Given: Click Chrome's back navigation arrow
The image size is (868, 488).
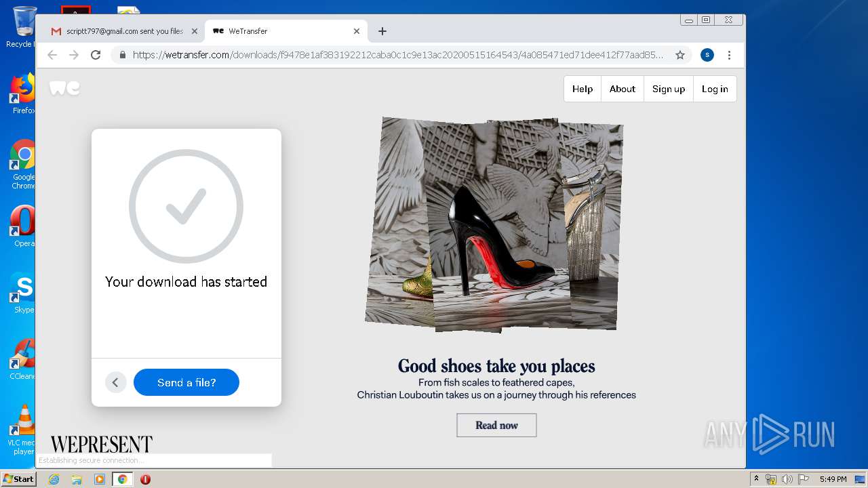Looking at the screenshot, I should pyautogui.click(x=52, y=55).
